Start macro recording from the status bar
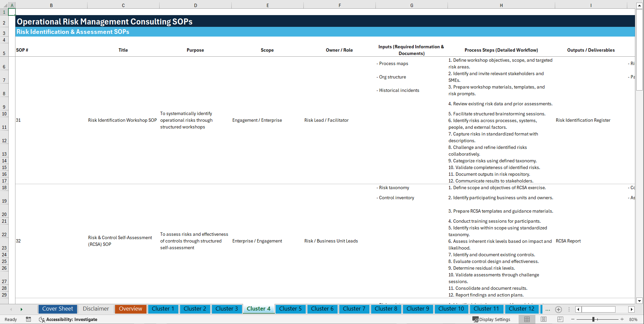 (x=28, y=319)
